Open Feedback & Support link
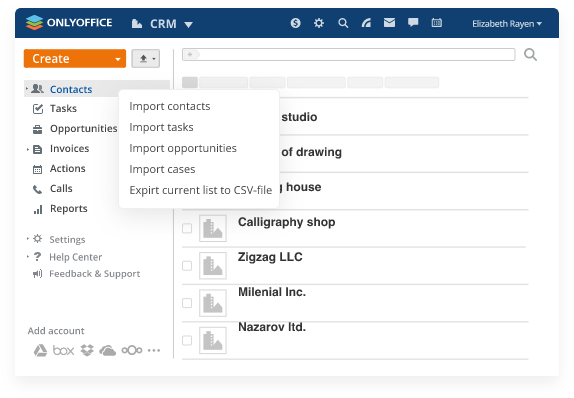The width and height of the screenshot is (574, 398). point(94,274)
